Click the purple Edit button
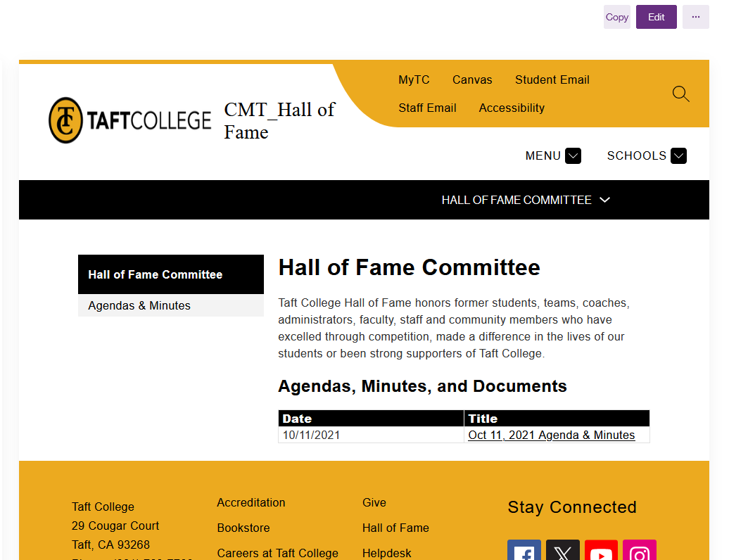The image size is (729, 560). coord(656,17)
